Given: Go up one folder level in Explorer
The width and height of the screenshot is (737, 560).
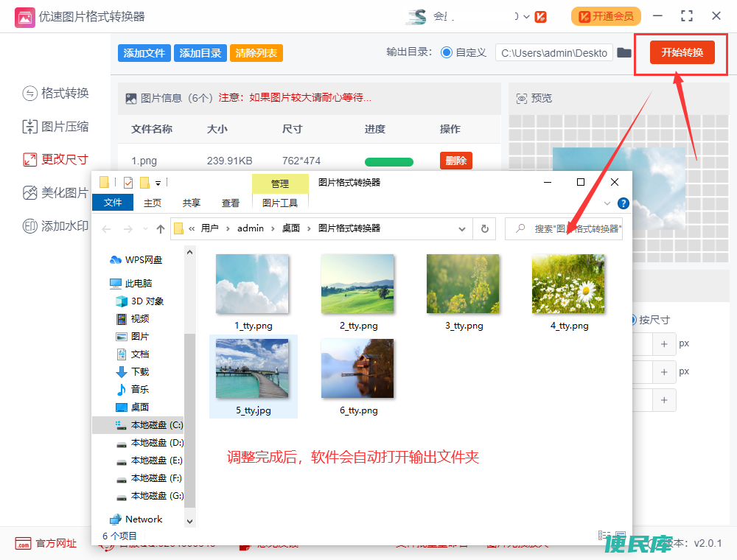Looking at the screenshot, I should pos(161,229).
